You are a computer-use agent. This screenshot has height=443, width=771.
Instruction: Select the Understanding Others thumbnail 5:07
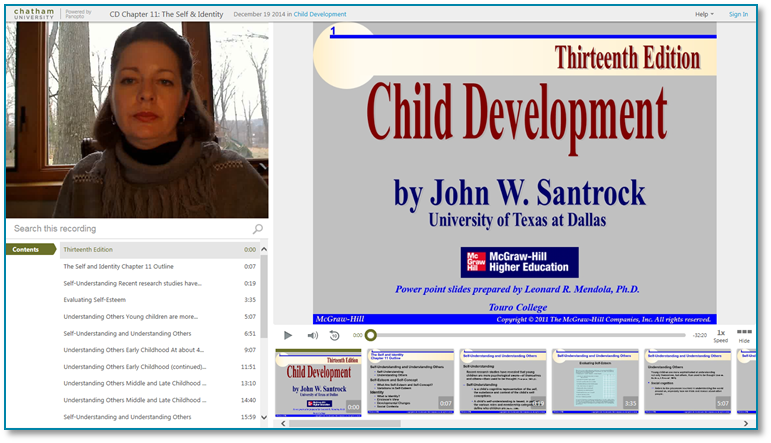(x=687, y=381)
